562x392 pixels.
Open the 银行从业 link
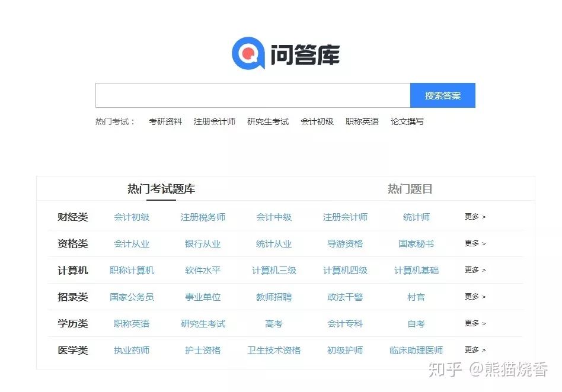tap(203, 244)
